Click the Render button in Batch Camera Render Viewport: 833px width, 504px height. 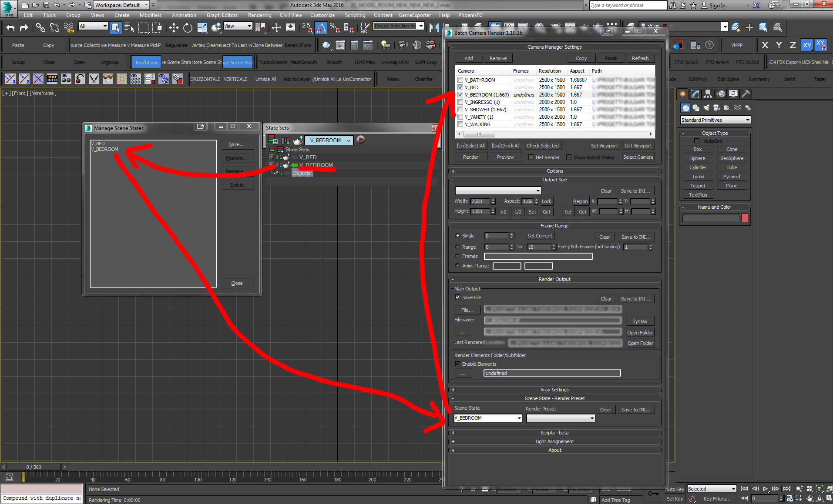(470, 157)
